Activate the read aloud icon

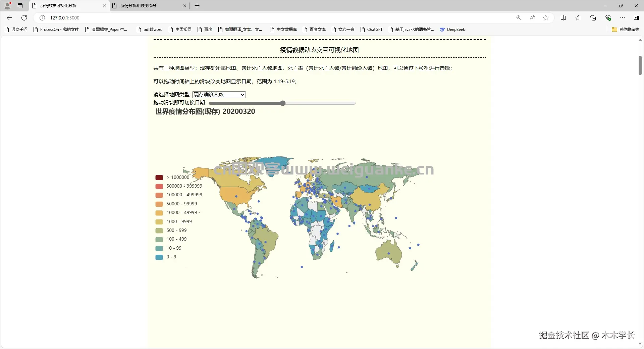(532, 18)
